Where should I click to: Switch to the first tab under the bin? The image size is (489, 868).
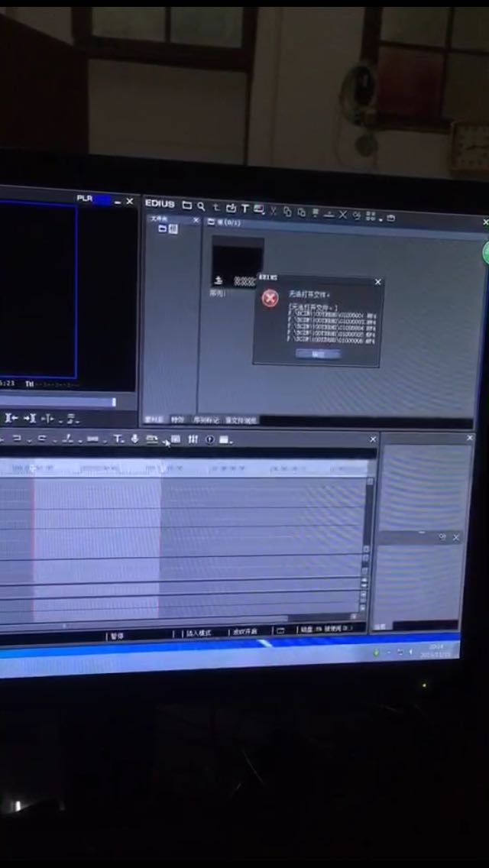154,419
